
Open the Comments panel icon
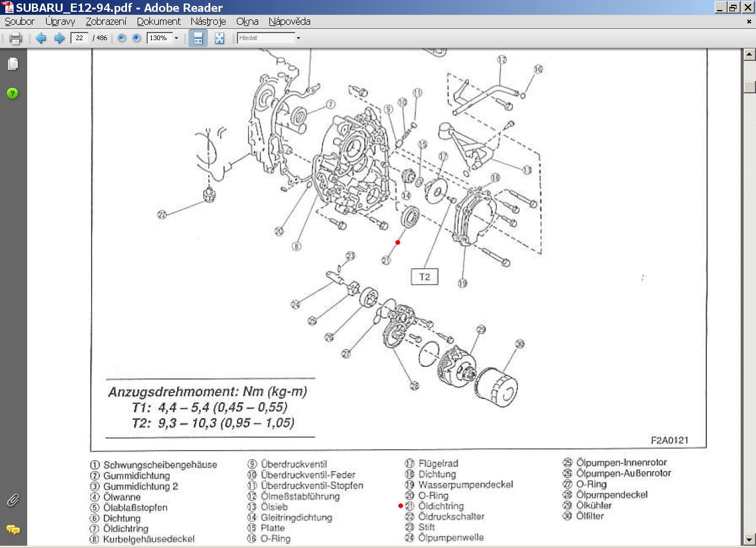pos(12,530)
